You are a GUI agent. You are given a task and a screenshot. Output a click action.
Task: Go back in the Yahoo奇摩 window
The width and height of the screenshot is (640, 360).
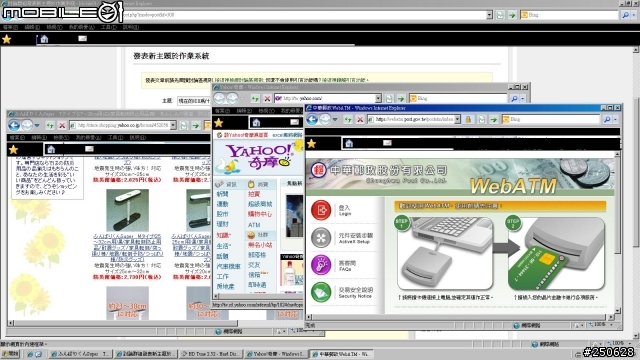(x=220, y=98)
